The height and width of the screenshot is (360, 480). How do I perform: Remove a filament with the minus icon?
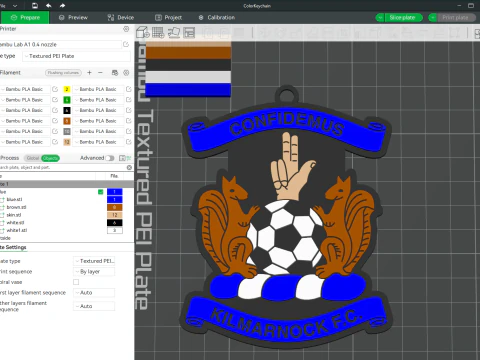coord(100,72)
